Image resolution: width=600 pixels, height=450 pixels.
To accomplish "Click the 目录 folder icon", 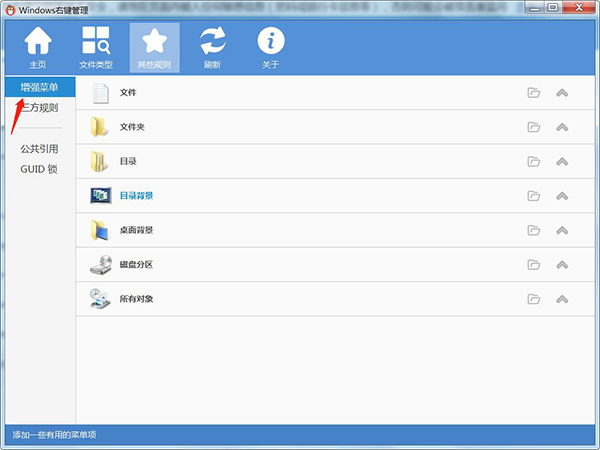I will pos(99,161).
